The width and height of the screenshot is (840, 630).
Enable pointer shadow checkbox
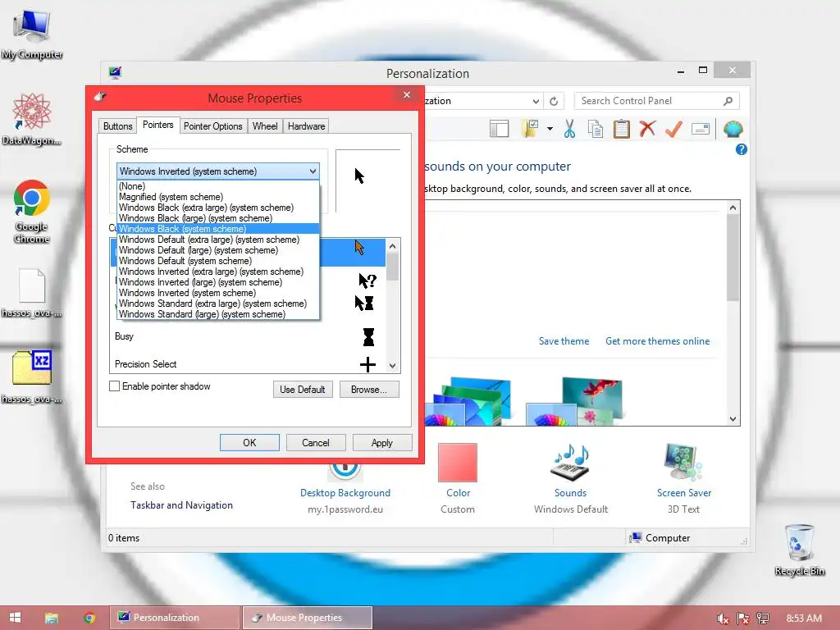coord(114,386)
